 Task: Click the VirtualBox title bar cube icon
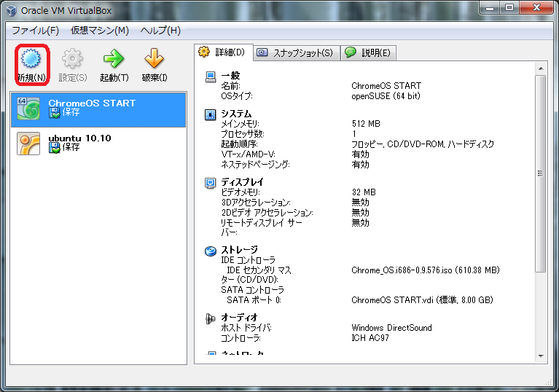(x=12, y=11)
